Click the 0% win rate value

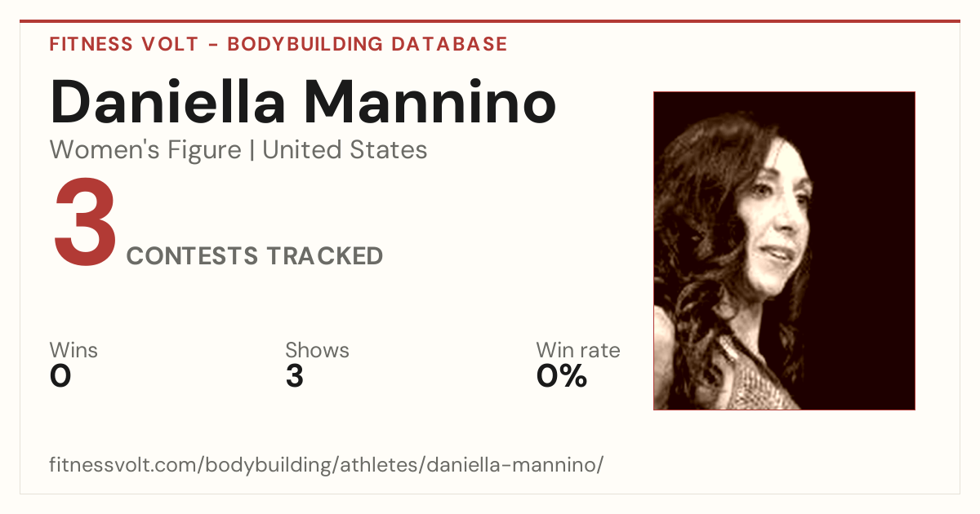(x=562, y=376)
